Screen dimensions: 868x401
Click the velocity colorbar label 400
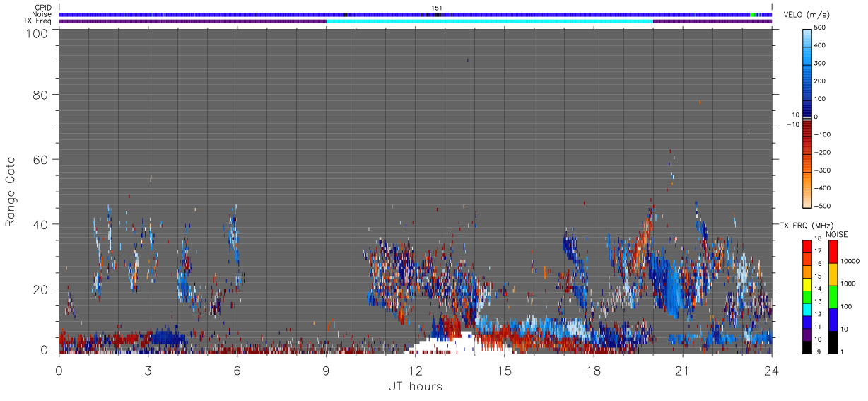pos(820,45)
